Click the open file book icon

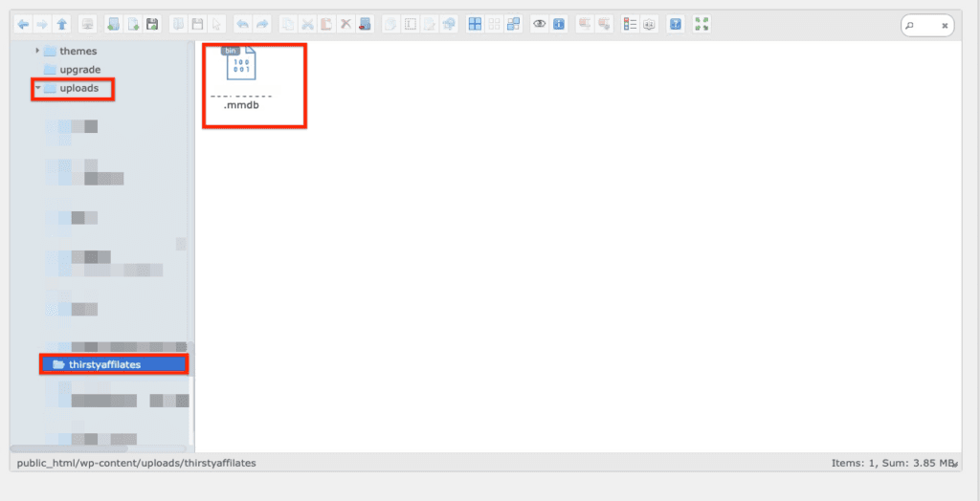[x=178, y=24]
